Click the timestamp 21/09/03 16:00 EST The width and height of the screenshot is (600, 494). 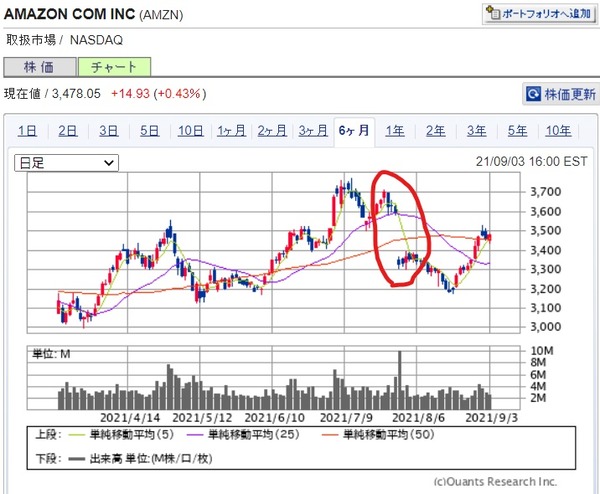[532, 161]
